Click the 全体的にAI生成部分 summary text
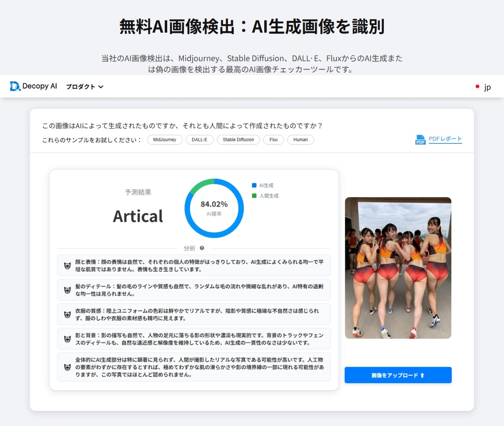The height and width of the screenshot is (426, 504). pos(200,367)
